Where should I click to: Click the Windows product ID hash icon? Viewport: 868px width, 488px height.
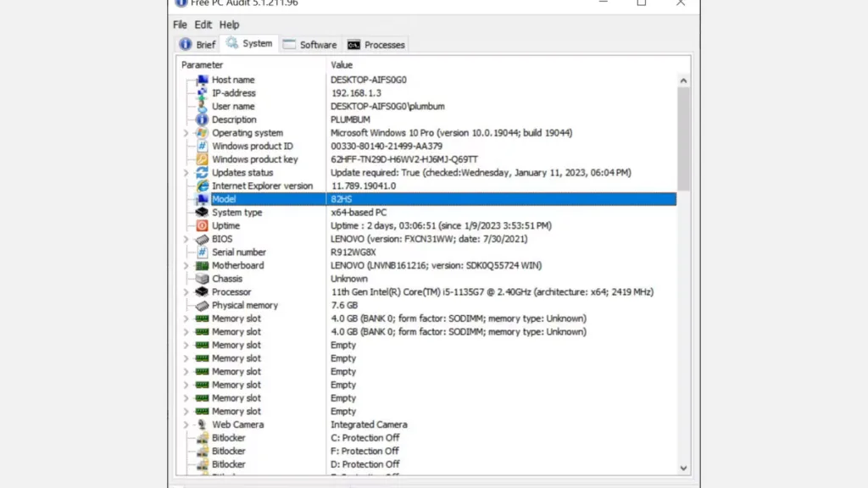202,146
